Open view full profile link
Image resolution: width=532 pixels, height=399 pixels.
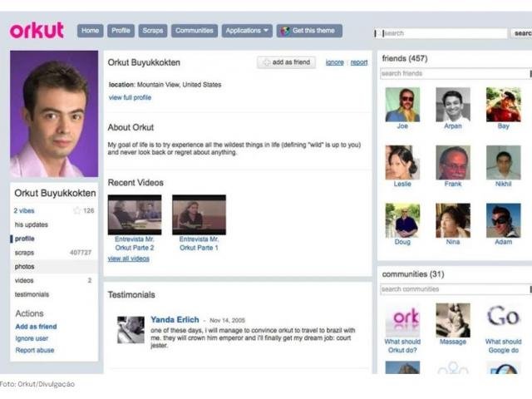pyautogui.click(x=130, y=98)
